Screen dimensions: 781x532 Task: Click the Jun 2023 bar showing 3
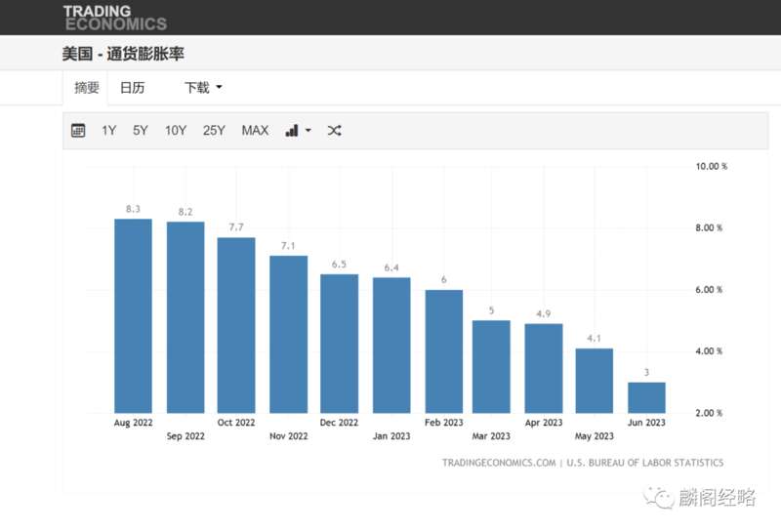coord(646,397)
